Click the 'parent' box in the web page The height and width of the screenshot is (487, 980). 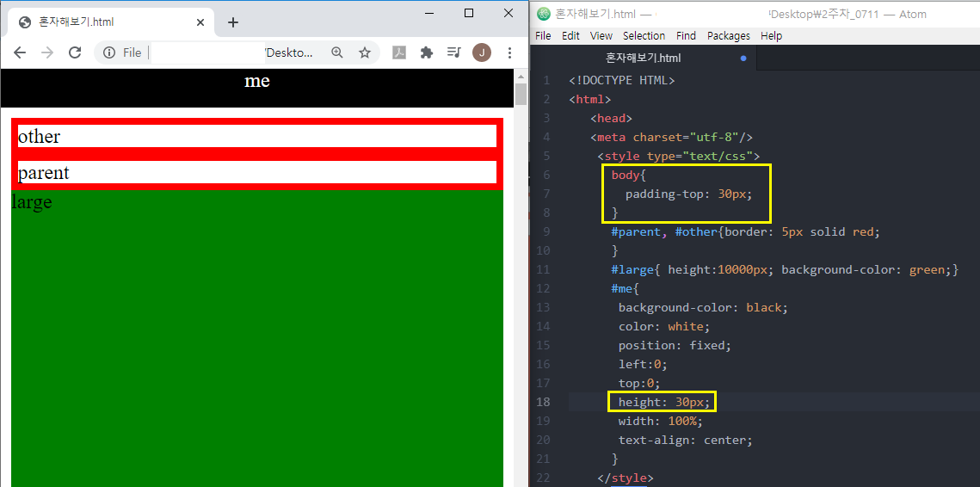click(x=257, y=172)
